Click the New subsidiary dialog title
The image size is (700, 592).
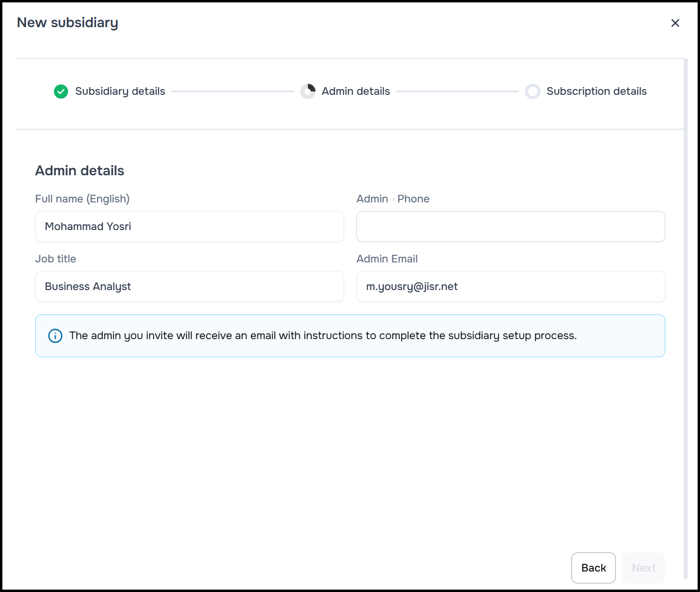pyautogui.click(x=68, y=23)
